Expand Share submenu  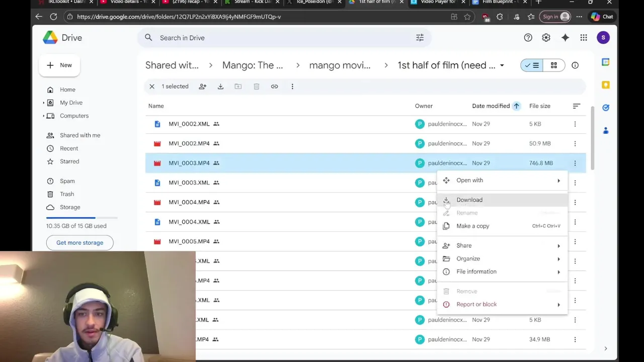point(558,246)
